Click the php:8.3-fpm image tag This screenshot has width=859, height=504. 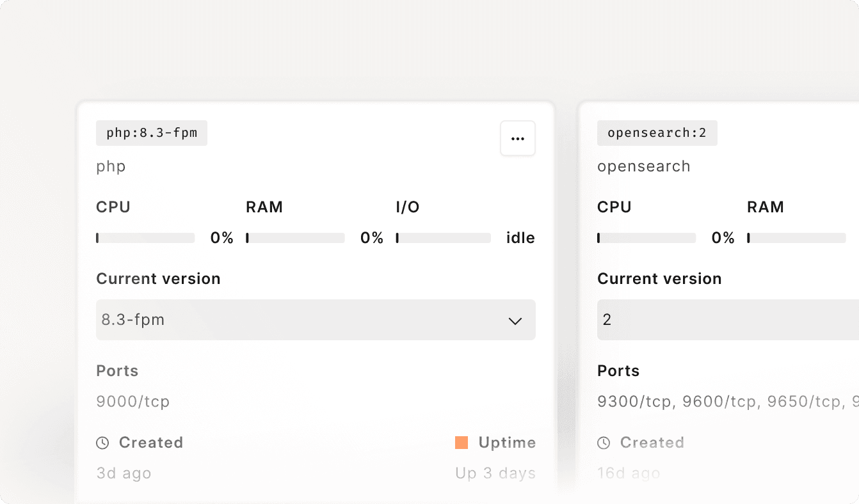coord(152,133)
